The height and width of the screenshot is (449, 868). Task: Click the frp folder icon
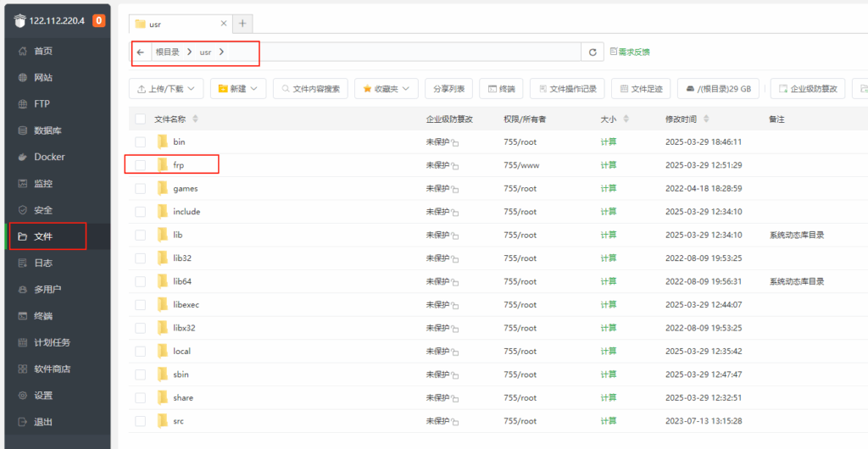pos(162,165)
